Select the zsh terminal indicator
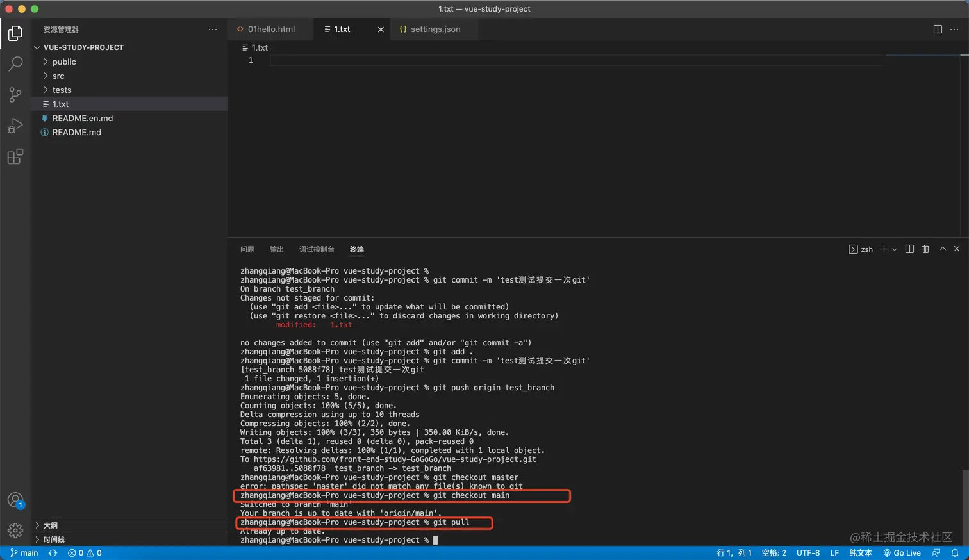 pos(861,249)
